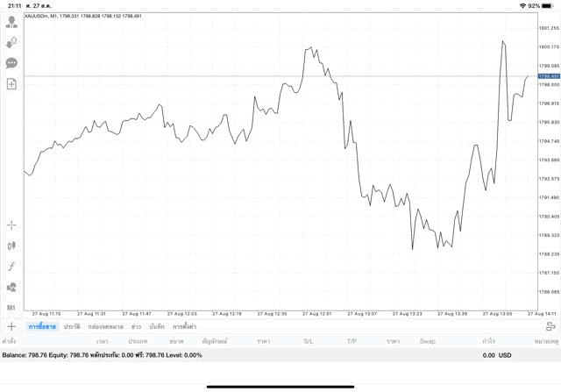Tap the plus icon beside bottom tabs
Screen dimensions: 561x392
click(12, 326)
